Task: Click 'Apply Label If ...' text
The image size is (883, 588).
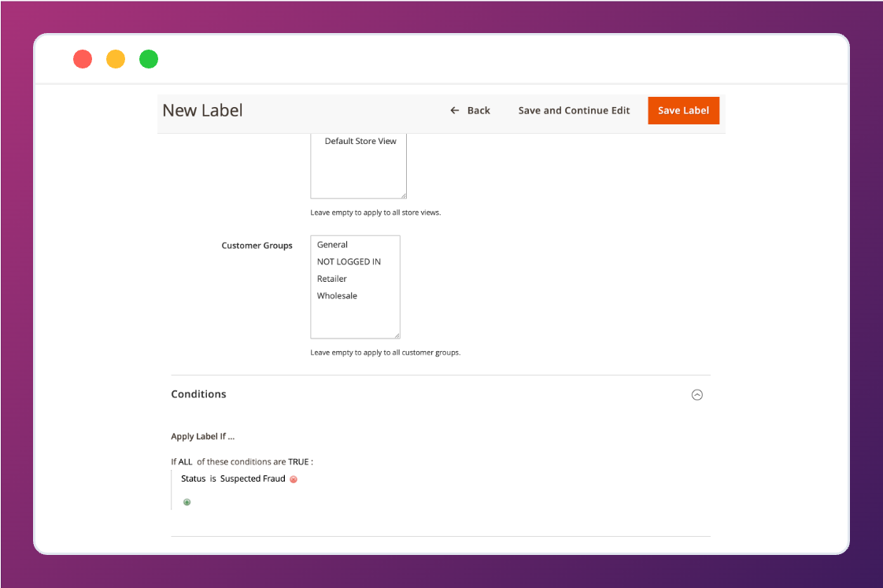Action: (x=203, y=437)
